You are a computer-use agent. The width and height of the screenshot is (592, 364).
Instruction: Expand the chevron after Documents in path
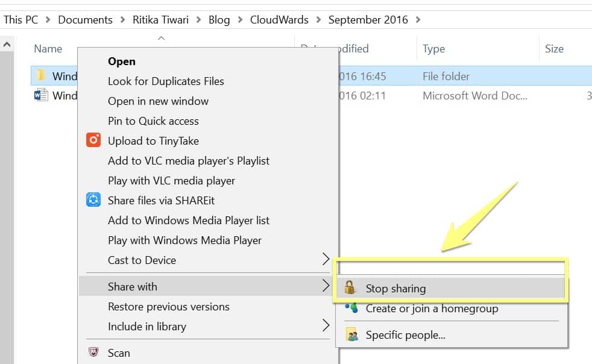[123, 20]
